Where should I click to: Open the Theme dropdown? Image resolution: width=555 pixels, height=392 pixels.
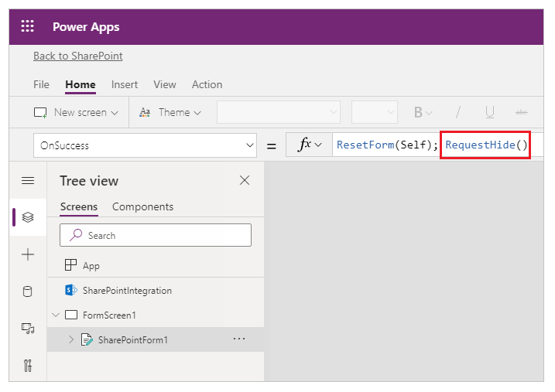click(x=170, y=113)
